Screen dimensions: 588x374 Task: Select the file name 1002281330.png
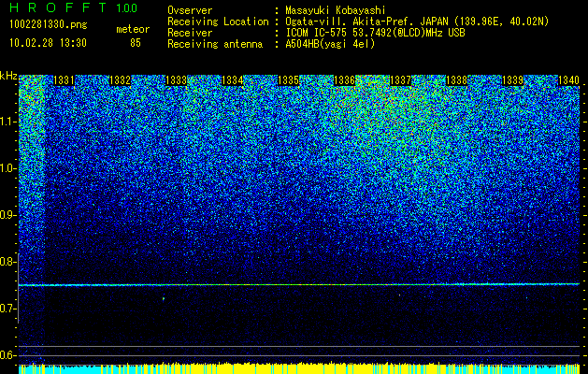pos(49,25)
